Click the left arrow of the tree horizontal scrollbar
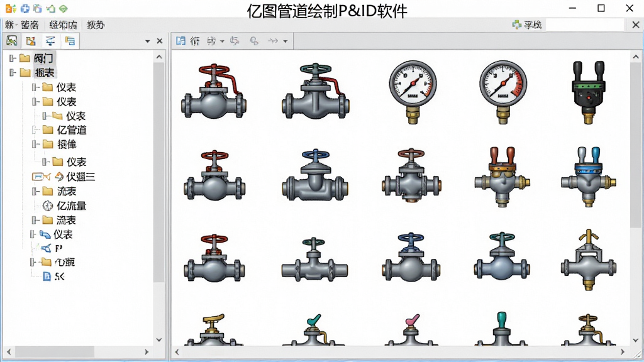Screen dimensions: 644x362 (9, 352)
